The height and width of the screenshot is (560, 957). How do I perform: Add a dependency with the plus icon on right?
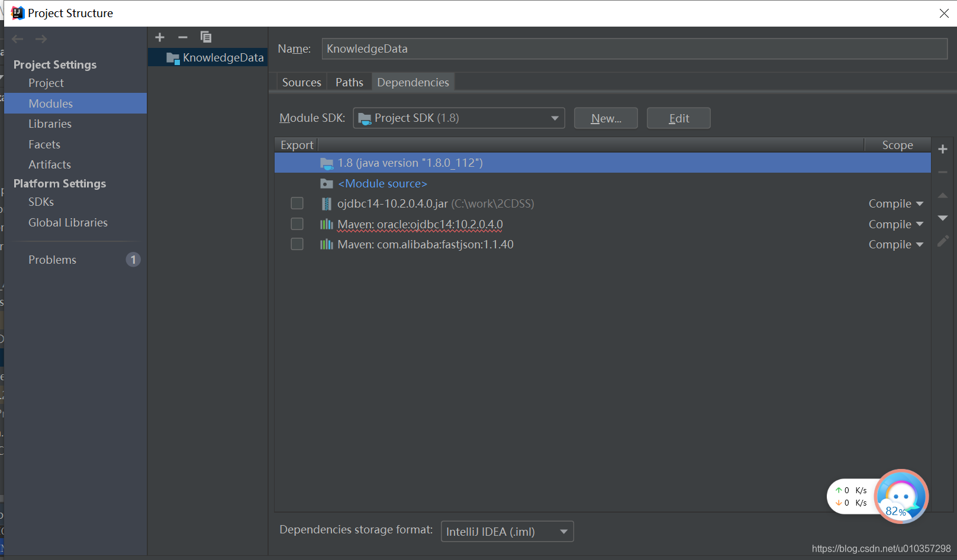pos(943,148)
